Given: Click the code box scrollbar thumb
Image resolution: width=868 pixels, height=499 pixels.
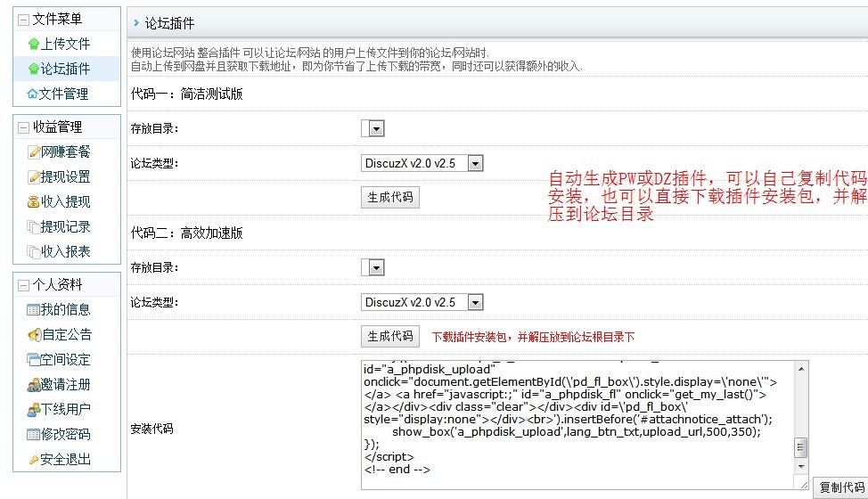Looking at the screenshot, I should [x=801, y=447].
